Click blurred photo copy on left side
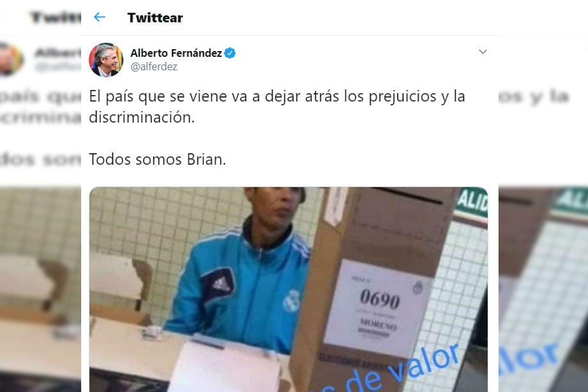The width and height of the screenshot is (588, 392). [x=40, y=289]
